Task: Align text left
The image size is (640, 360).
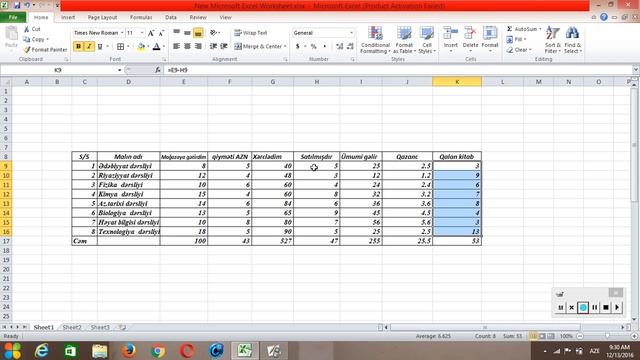Action: coord(176,47)
